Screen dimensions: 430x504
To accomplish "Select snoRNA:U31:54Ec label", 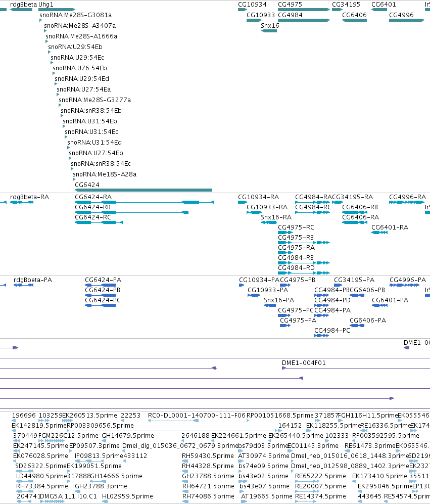I will click(91, 132).
